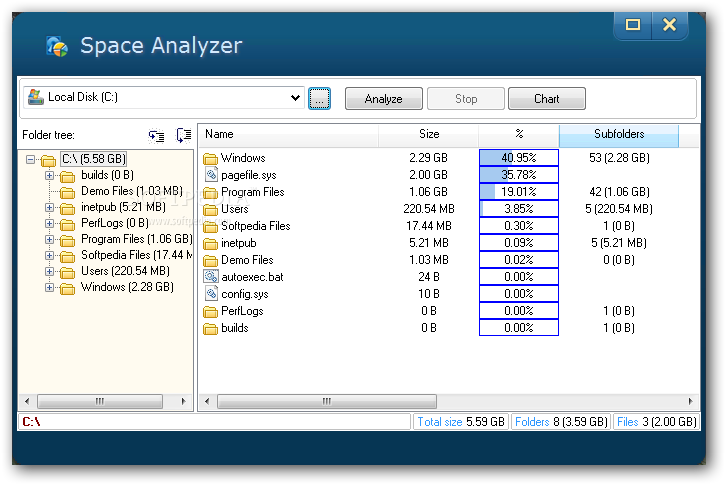Screen dimensions: 726x485
Task: Click the Program Files folder icon in list
Action: coord(210,192)
